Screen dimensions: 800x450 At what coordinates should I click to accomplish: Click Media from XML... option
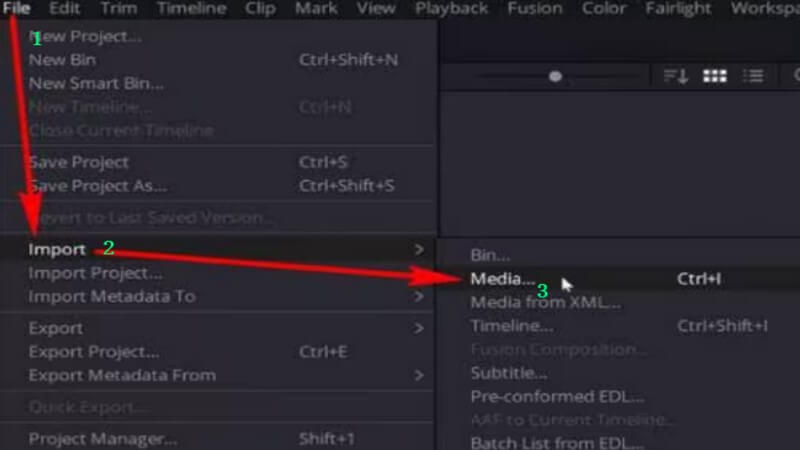click(545, 302)
